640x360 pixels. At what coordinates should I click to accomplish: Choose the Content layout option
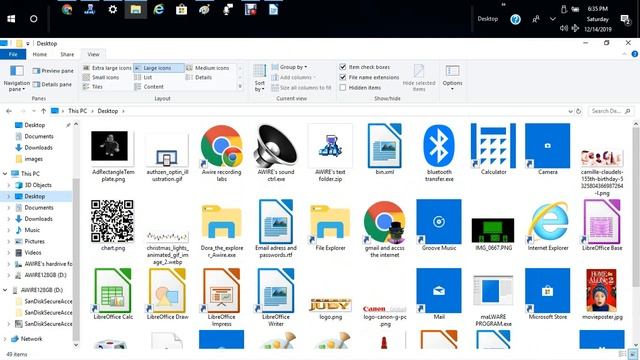coord(149,87)
